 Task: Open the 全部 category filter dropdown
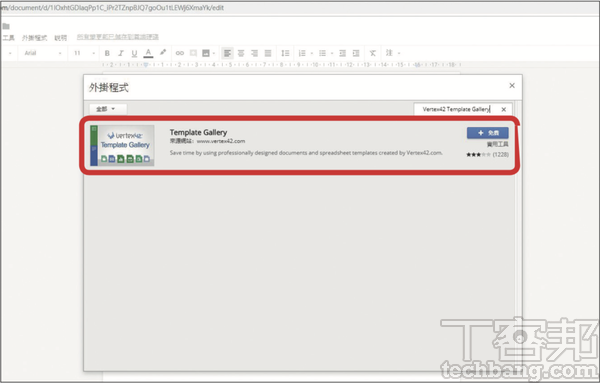tap(108, 109)
